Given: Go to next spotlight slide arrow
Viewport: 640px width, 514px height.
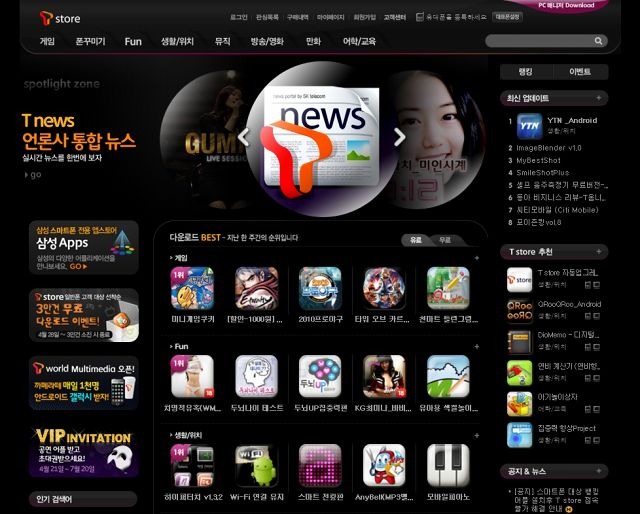Looking at the screenshot, I should point(400,137).
